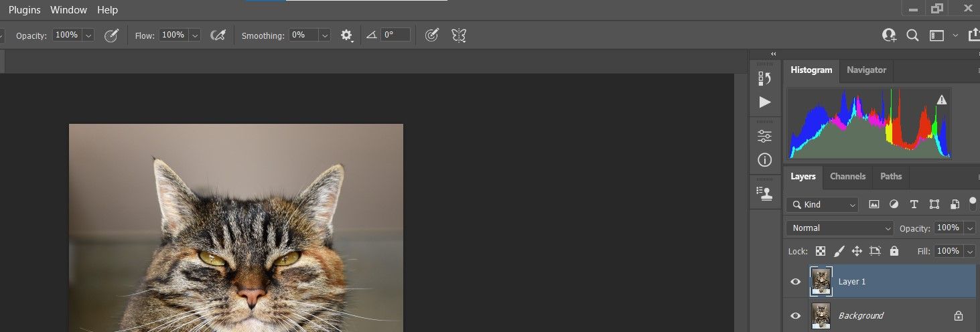Image resolution: width=980 pixels, height=332 pixels.
Task: Click layer Opacity 100% field
Action: point(948,228)
